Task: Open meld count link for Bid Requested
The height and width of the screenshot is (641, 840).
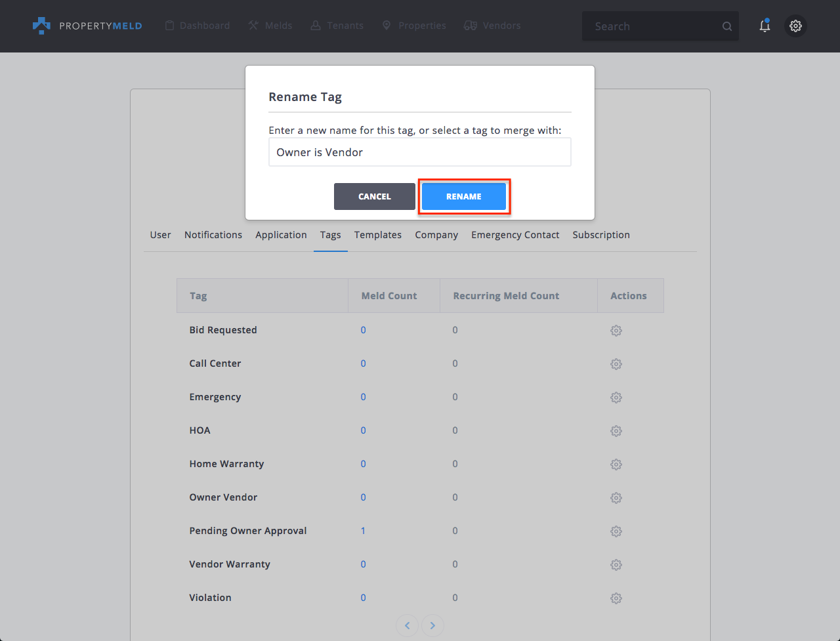Action: pos(363,330)
